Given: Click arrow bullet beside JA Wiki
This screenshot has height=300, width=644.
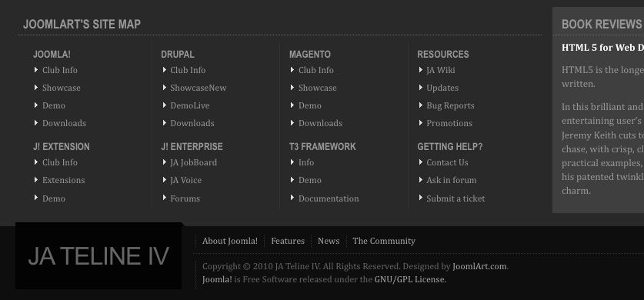Looking at the screenshot, I should click(421, 70).
